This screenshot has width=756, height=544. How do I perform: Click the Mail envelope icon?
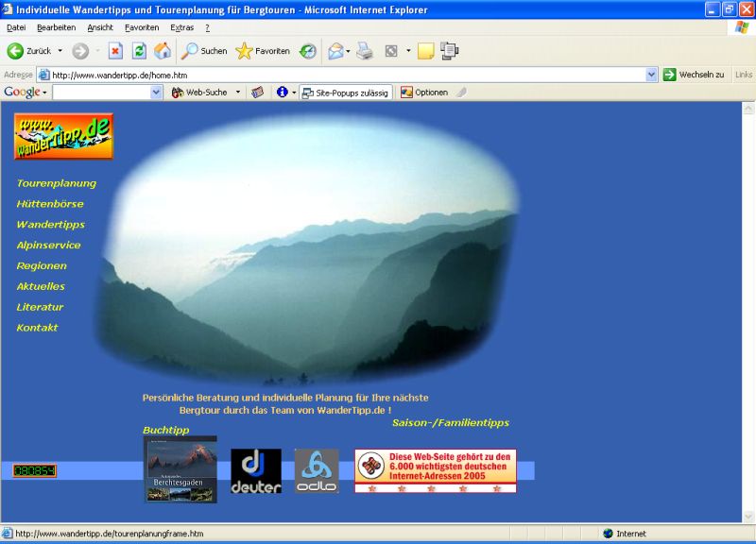tap(335, 51)
